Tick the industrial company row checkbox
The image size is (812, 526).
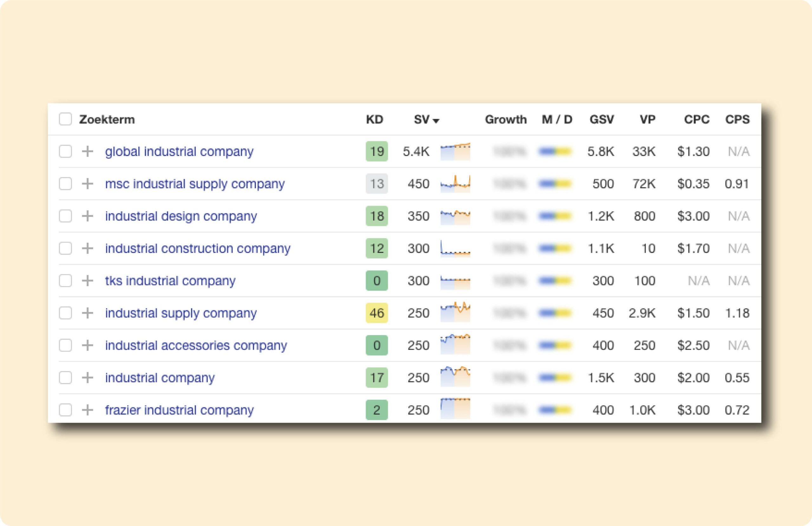tap(65, 378)
